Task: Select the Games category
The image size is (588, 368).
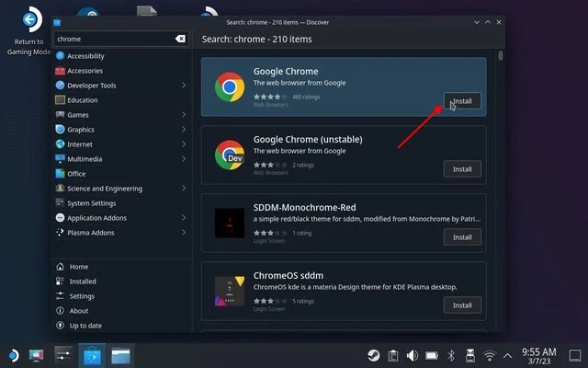Action: point(120,114)
